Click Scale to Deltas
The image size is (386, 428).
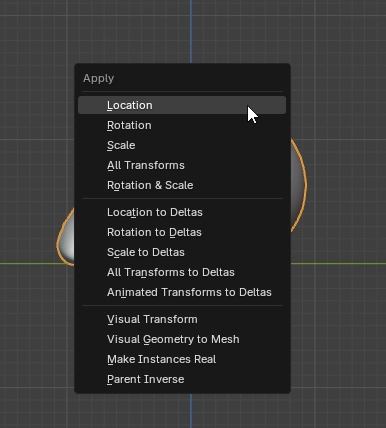pos(182,252)
